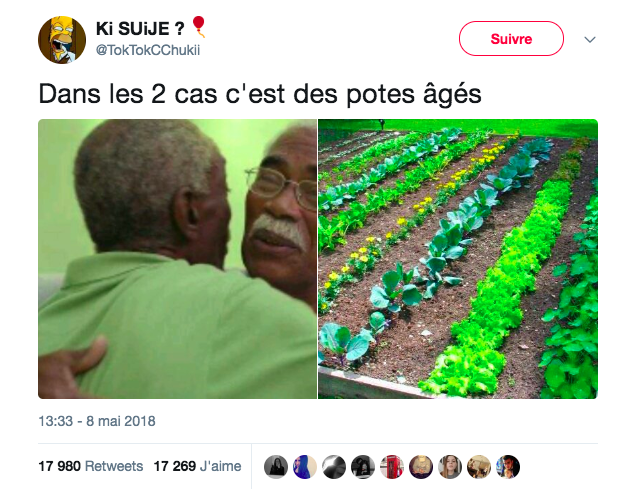Viewport: 635px width, 489px height.
Task: Open the first grayscale liker avatar
Action: (x=276, y=467)
